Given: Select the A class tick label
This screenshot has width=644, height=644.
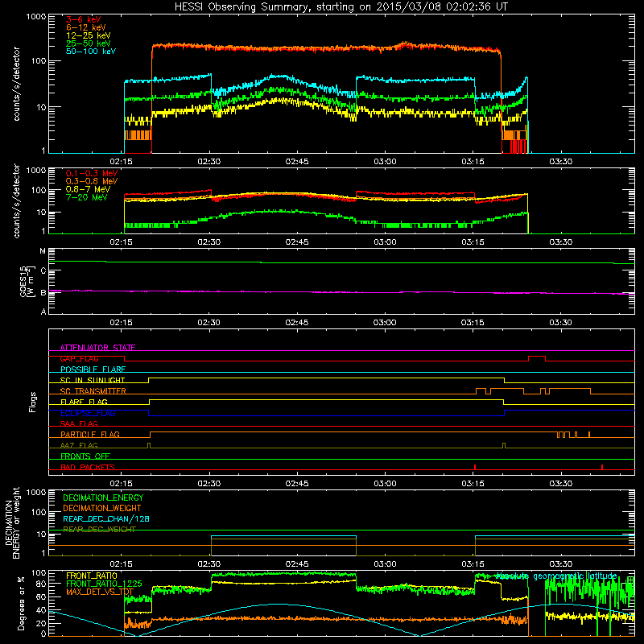Looking at the screenshot, I should (43, 312).
